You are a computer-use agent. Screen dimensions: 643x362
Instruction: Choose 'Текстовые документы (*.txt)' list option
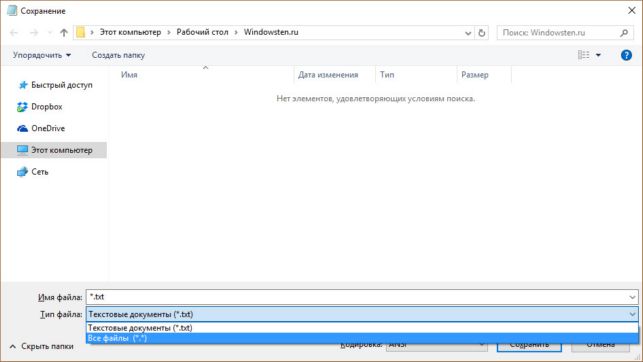pos(362,328)
